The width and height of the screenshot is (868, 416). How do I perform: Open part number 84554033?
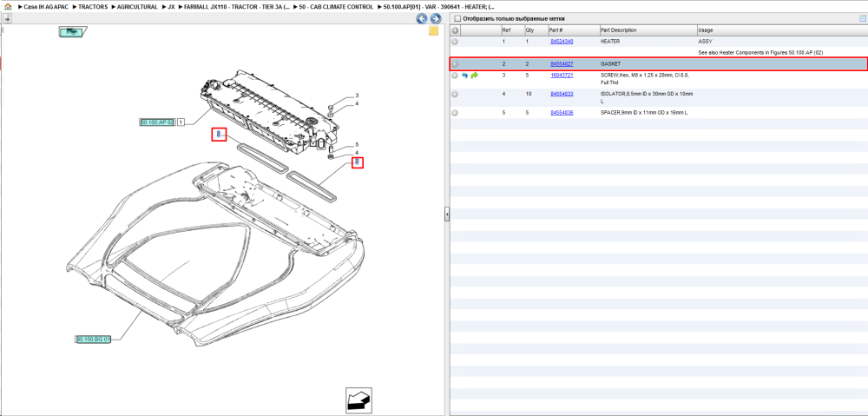(x=562, y=94)
